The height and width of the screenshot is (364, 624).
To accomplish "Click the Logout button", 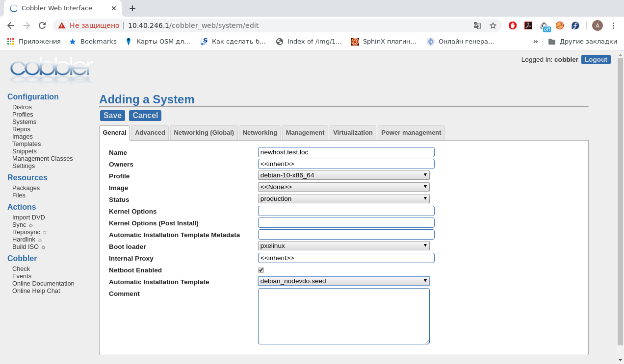I will click(x=596, y=60).
